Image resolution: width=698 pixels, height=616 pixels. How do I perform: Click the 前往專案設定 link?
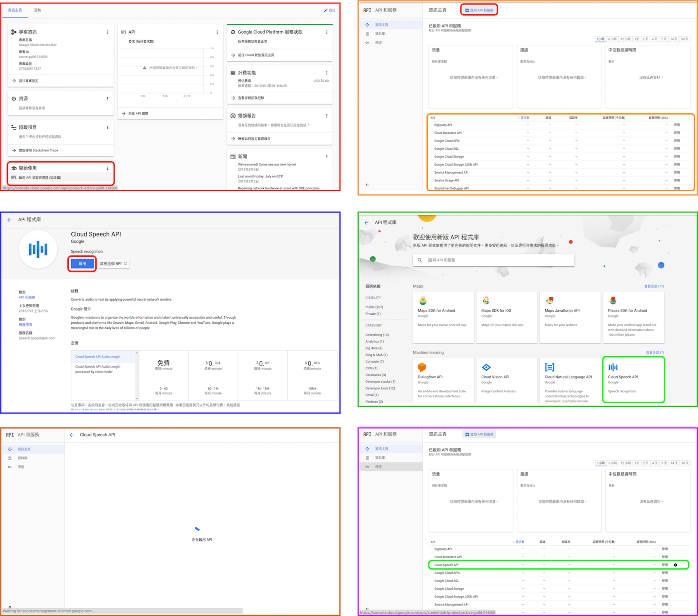point(29,81)
